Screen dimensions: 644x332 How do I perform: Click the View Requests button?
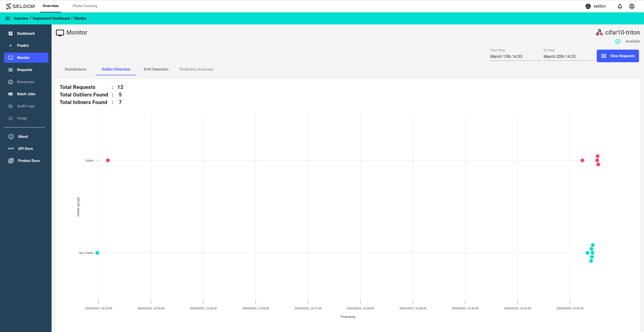(618, 55)
